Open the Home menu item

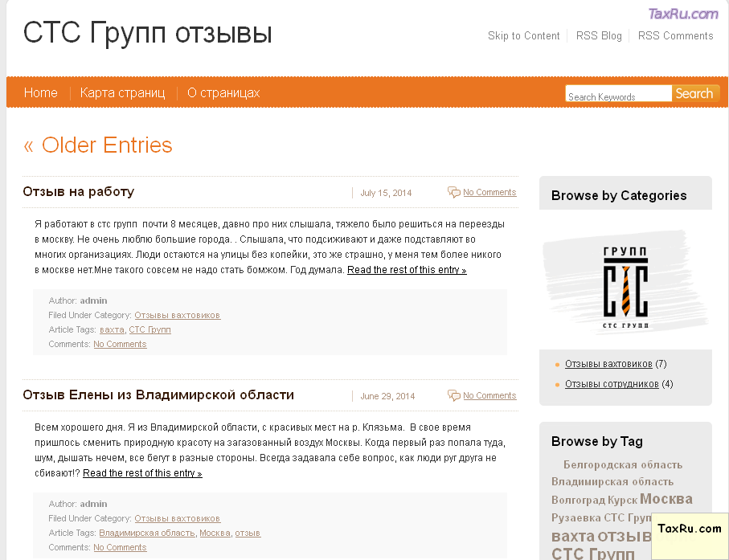(41, 93)
